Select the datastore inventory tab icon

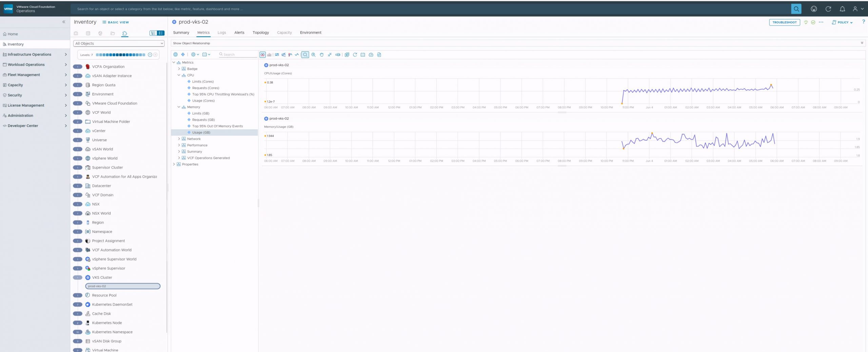pyautogui.click(x=88, y=33)
